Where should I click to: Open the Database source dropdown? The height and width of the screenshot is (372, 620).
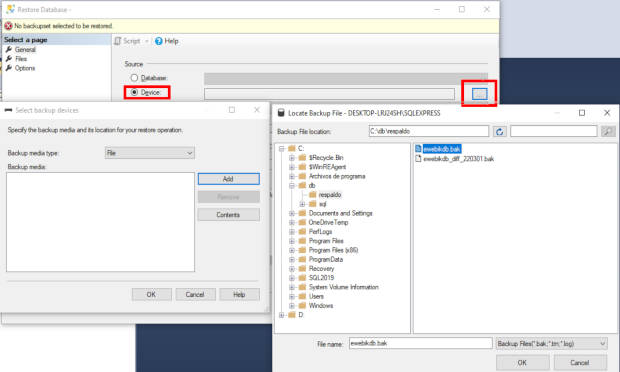(x=346, y=78)
